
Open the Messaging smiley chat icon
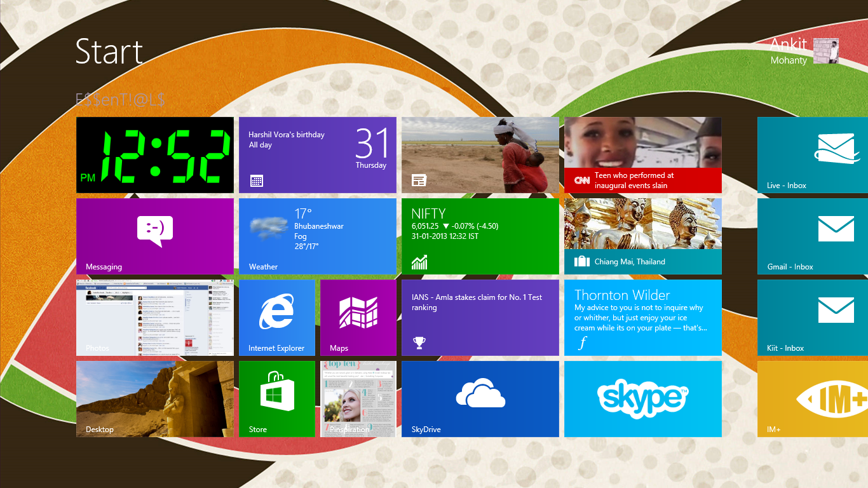coord(155,231)
